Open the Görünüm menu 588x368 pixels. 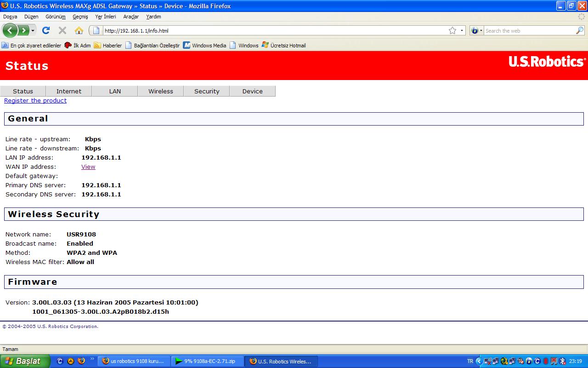[x=56, y=17]
